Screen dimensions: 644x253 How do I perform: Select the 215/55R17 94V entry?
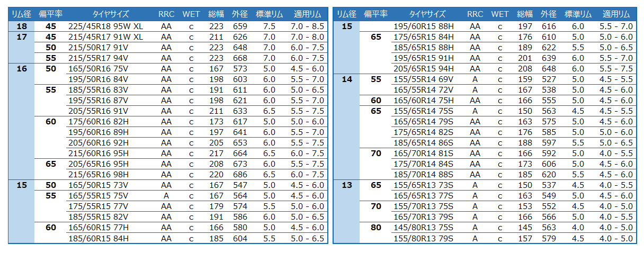(99, 58)
